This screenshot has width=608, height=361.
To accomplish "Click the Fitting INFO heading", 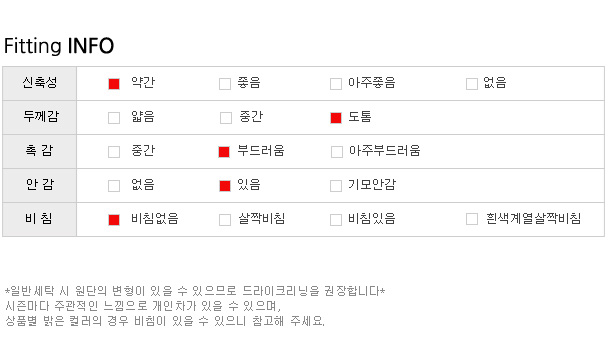I will coord(59,46).
